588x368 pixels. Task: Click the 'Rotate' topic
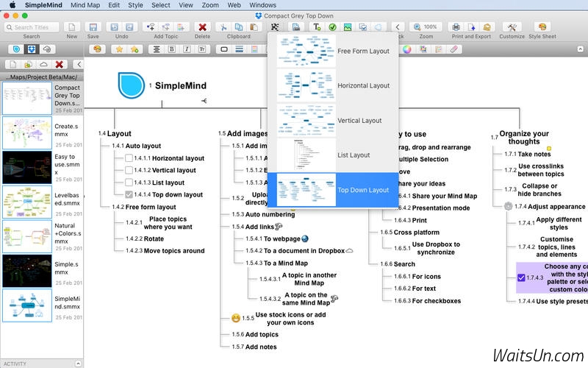(154, 238)
